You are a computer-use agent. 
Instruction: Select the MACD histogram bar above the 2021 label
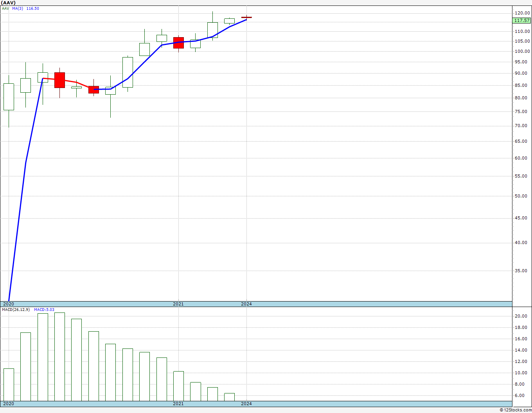pyautogui.click(x=178, y=386)
